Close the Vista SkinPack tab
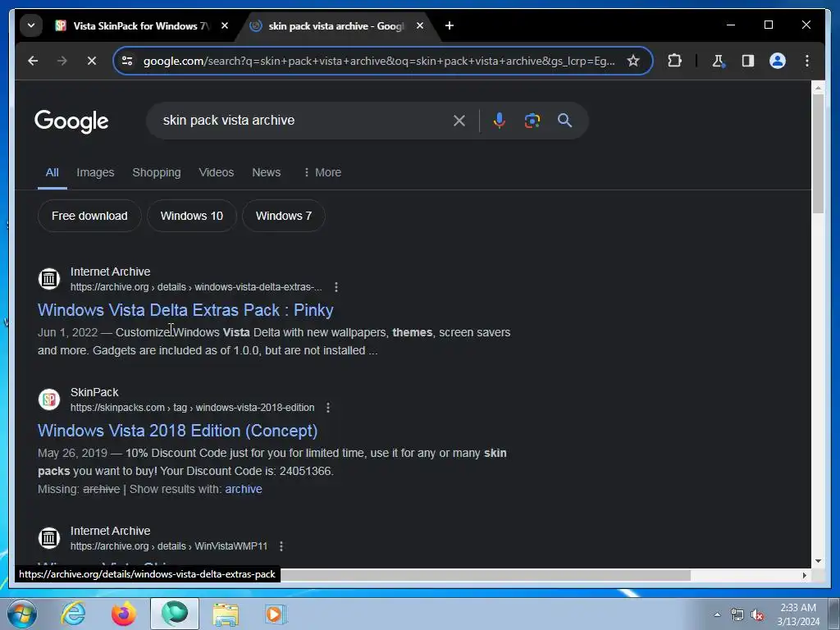The image size is (840, 630). pos(225,25)
